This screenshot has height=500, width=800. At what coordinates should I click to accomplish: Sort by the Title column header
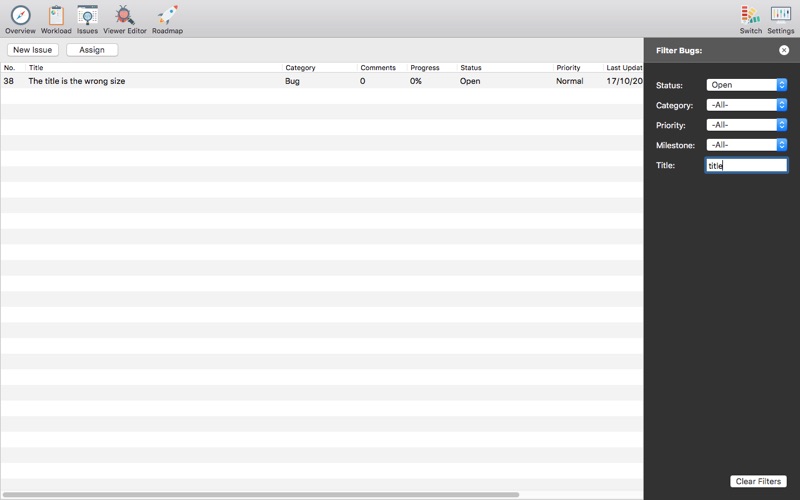tap(154, 67)
